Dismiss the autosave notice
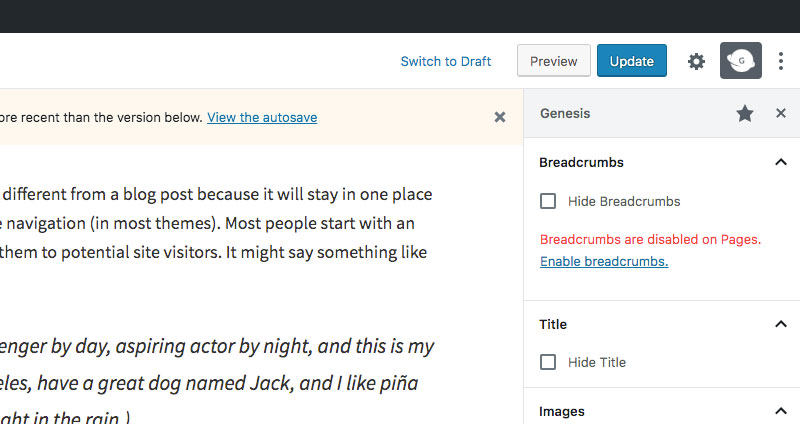Viewport: 800px width, 424px height. [x=500, y=117]
